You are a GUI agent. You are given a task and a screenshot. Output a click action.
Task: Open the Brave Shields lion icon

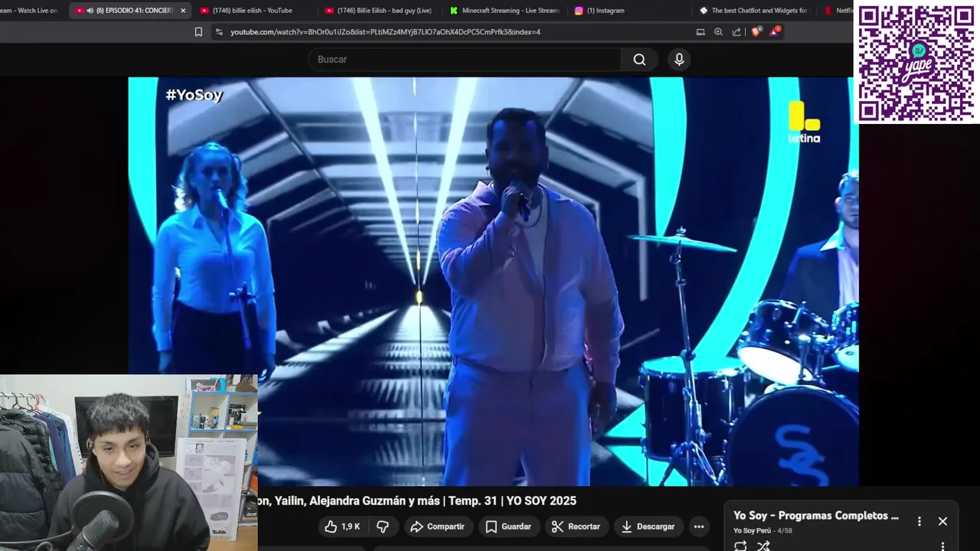click(x=756, y=32)
